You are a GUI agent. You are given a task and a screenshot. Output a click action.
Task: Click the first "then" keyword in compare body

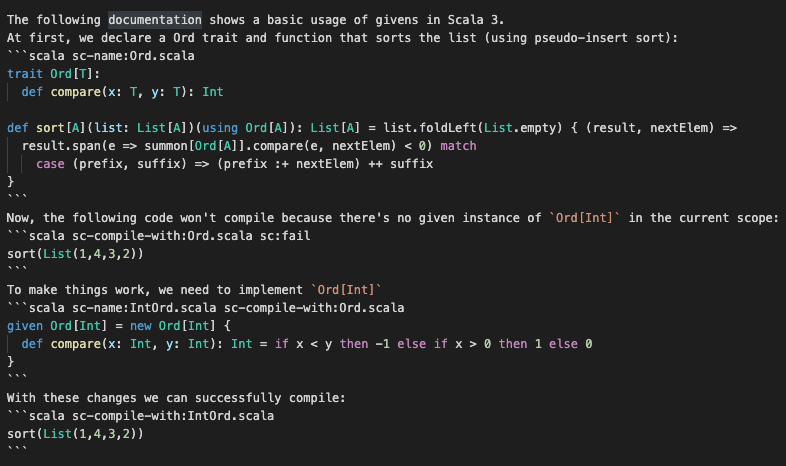353,344
